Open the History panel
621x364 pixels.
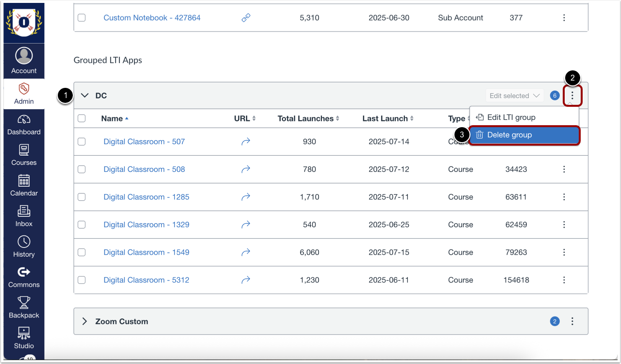(24, 247)
